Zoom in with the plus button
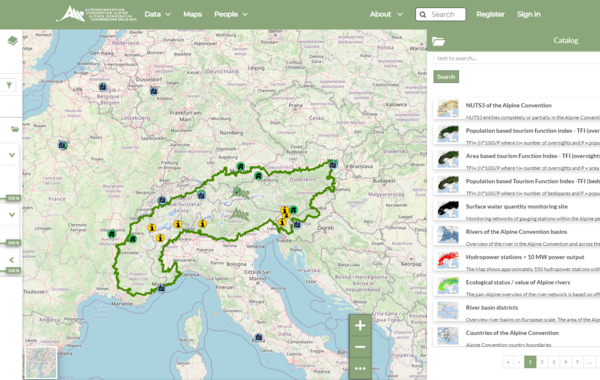 [360, 326]
